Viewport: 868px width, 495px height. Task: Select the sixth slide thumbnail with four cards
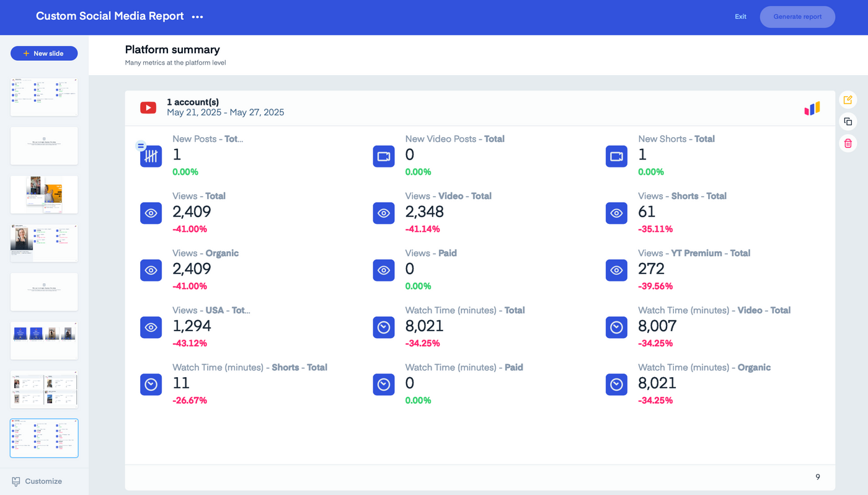coord(44,341)
